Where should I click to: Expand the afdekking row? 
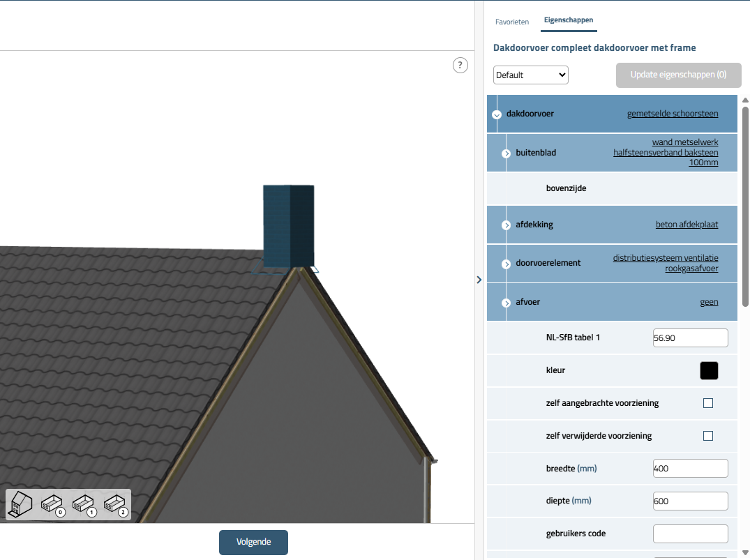pyautogui.click(x=507, y=225)
